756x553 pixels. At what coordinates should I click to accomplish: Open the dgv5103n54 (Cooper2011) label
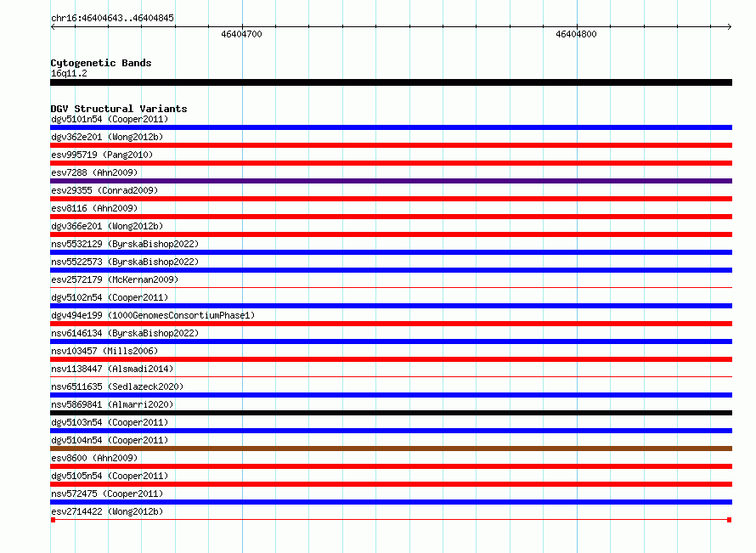click(x=110, y=422)
